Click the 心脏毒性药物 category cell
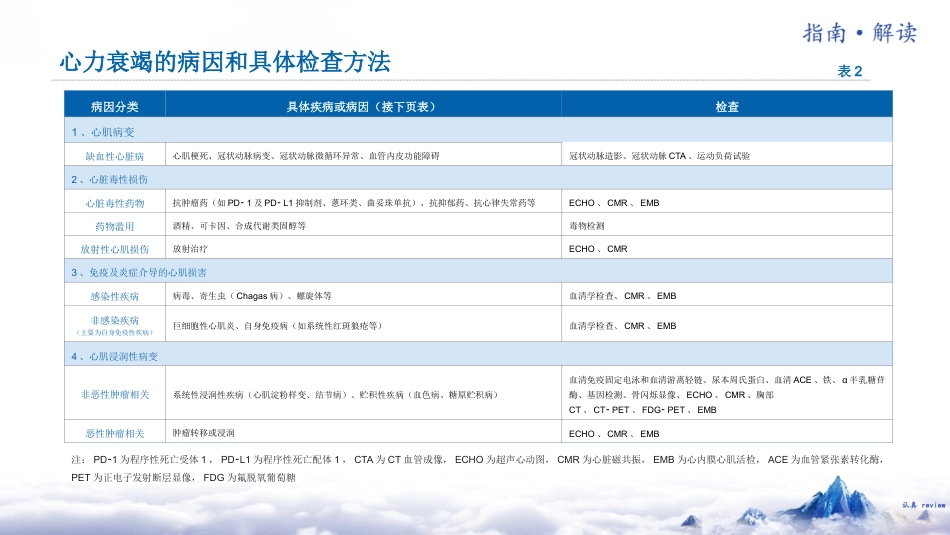This screenshot has height=535, width=950. point(115,203)
